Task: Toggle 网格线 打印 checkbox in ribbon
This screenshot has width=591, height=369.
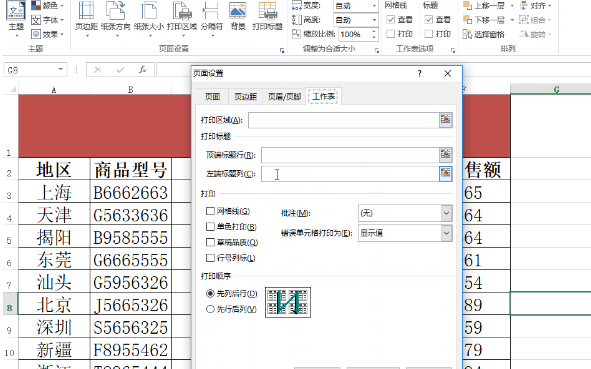Action: click(x=391, y=34)
